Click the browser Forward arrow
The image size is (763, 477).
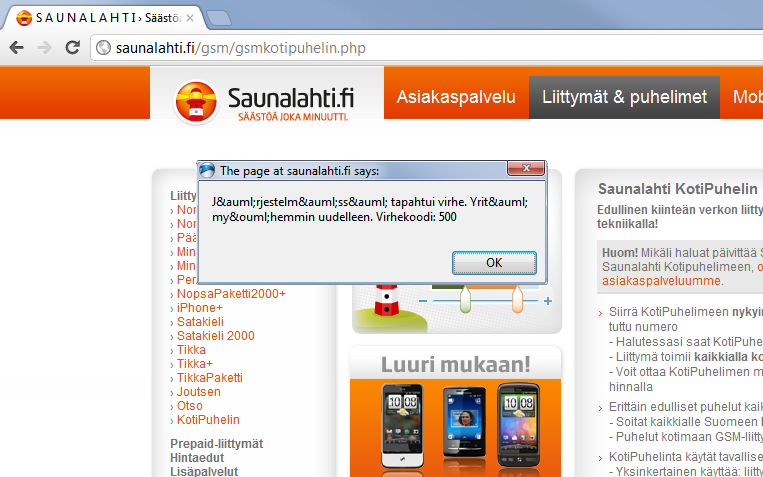[44, 48]
